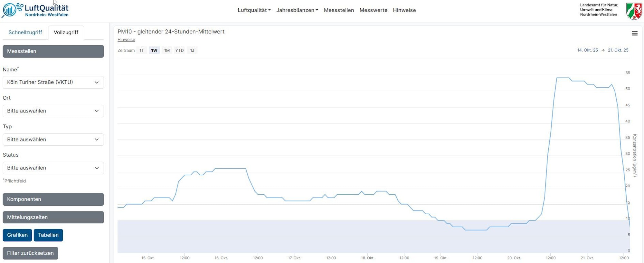Click the LuftQualität Nordrhein-Westfalen logo
The height and width of the screenshot is (263, 644).
pyautogui.click(x=35, y=10)
